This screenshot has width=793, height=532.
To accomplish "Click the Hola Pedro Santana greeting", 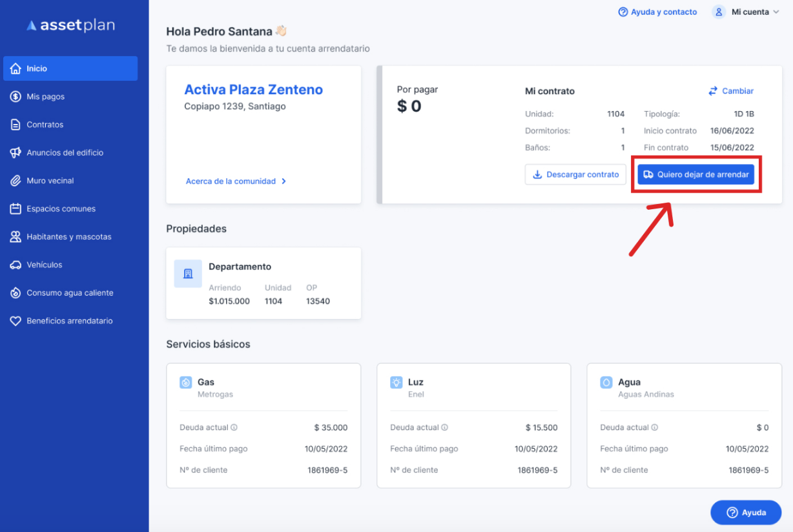I will tap(227, 31).
